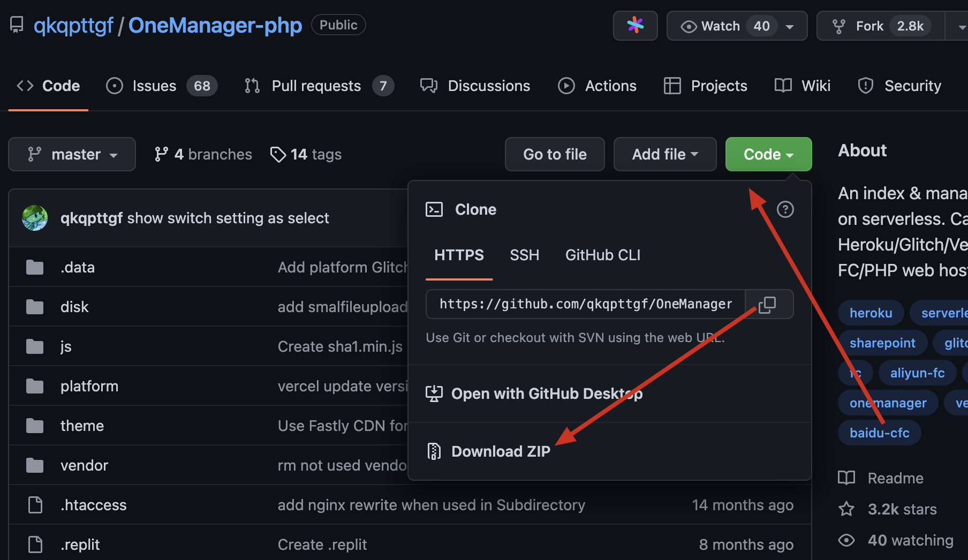Open the Issues tab
Screen dimensions: 968x560
point(154,86)
